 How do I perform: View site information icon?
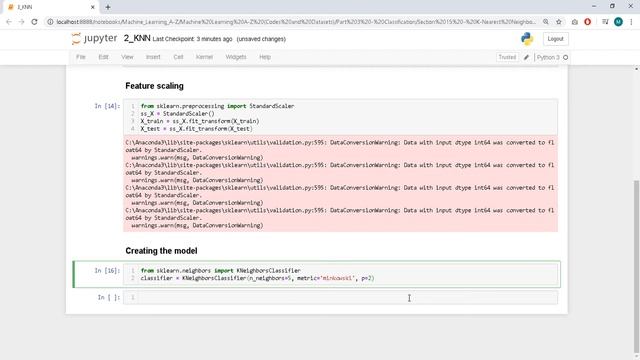[50, 22]
